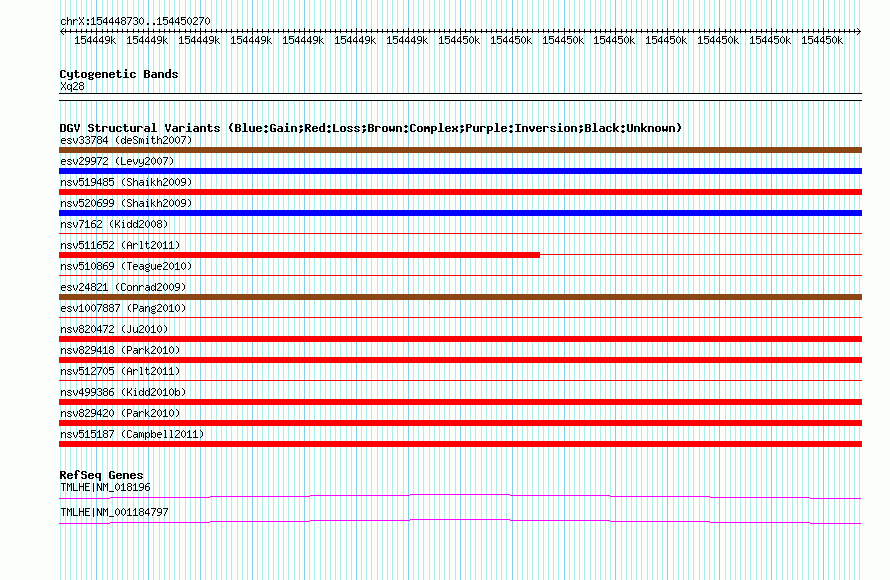Open variant nsv829418 (Park2010) label

pos(120,350)
